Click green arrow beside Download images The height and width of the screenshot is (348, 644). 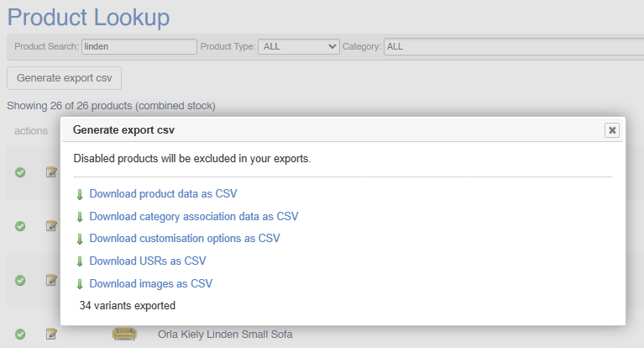80,284
